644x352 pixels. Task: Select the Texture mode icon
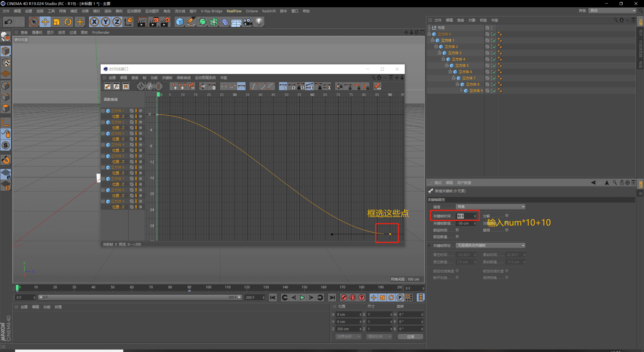tap(6, 63)
